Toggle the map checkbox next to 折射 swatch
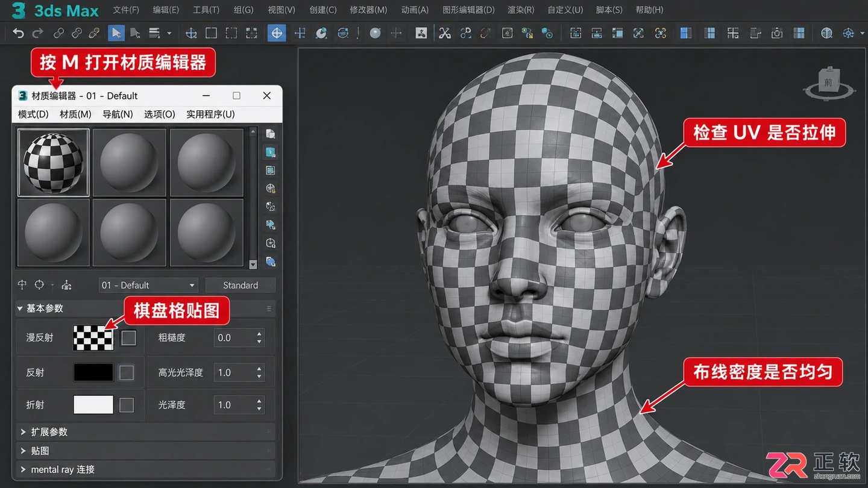The height and width of the screenshot is (488, 868). (127, 405)
